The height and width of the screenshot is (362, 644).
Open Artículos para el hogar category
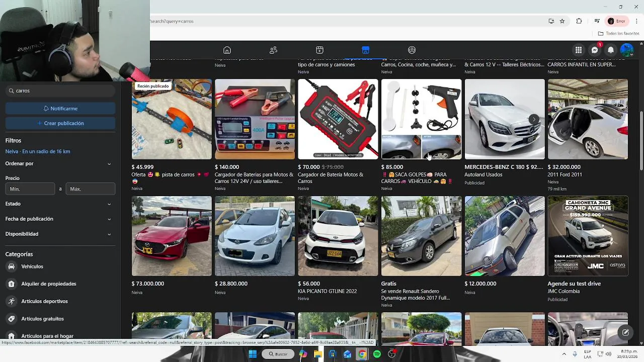(x=60, y=336)
